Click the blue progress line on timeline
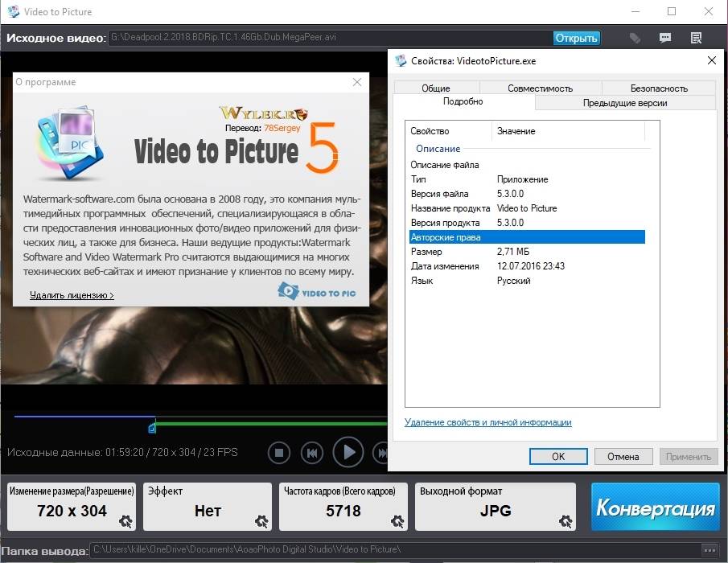 tap(84, 417)
